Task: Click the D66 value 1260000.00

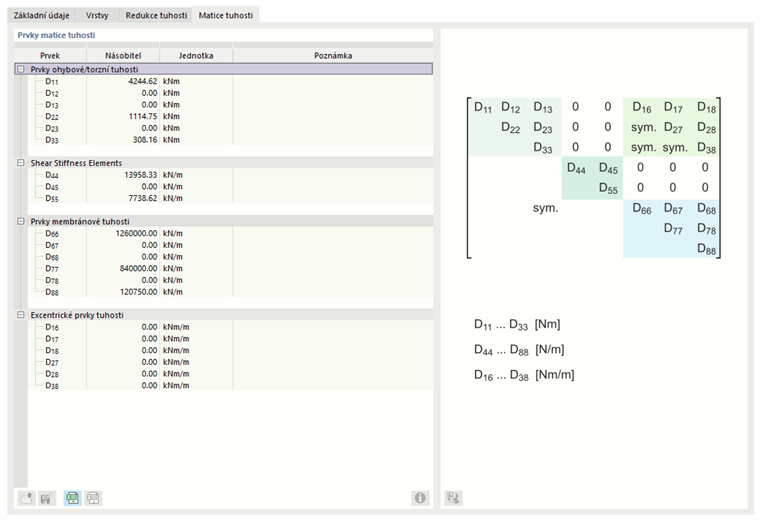Action: tap(134, 233)
